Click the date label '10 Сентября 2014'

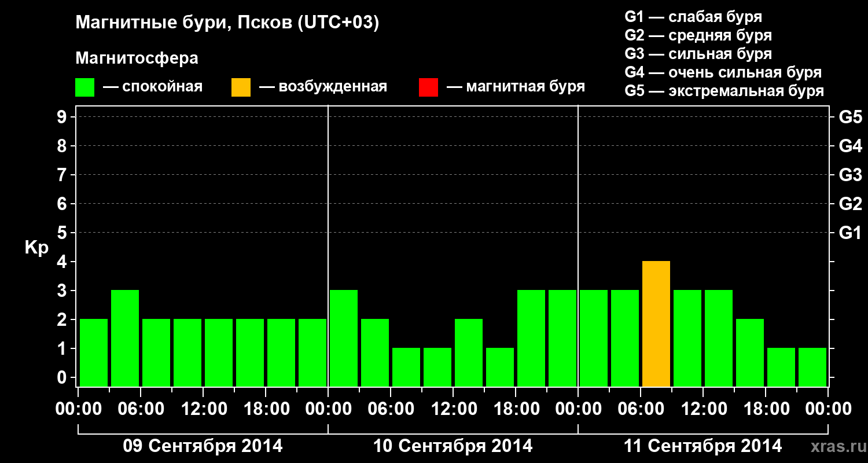[x=453, y=446]
